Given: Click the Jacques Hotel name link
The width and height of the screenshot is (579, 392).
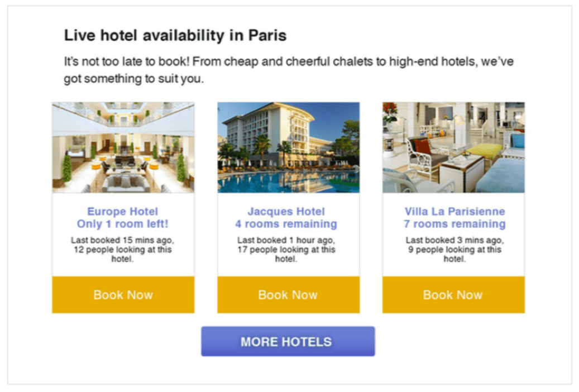Looking at the screenshot, I should (286, 212).
